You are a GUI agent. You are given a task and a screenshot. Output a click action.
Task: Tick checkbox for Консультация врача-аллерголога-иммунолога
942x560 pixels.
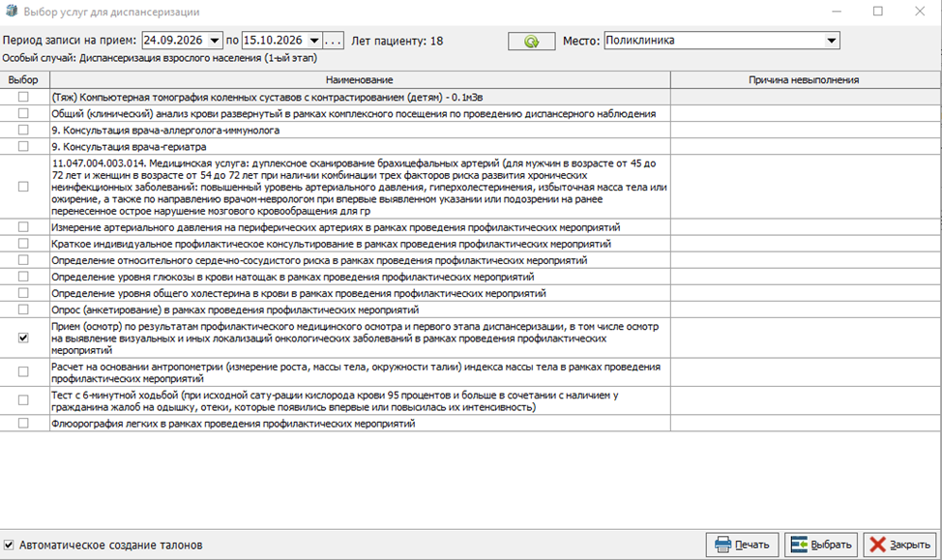[x=23, y=130]
